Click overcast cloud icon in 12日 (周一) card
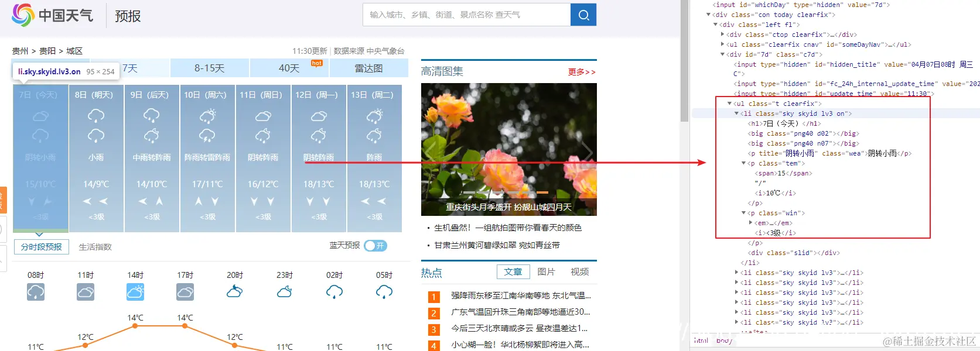Screen dimensions: 980x351 coord(319,116)
